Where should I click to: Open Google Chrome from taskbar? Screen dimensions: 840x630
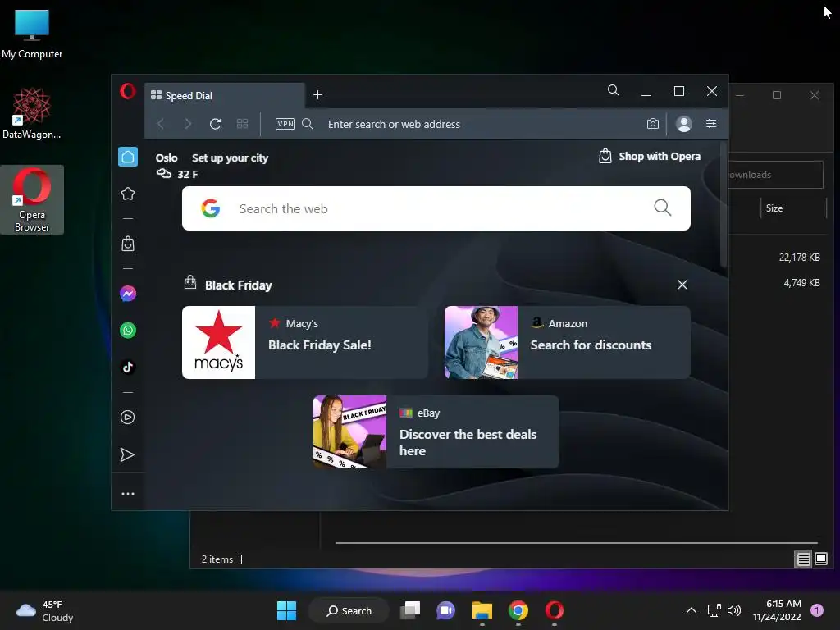[518, 610]
